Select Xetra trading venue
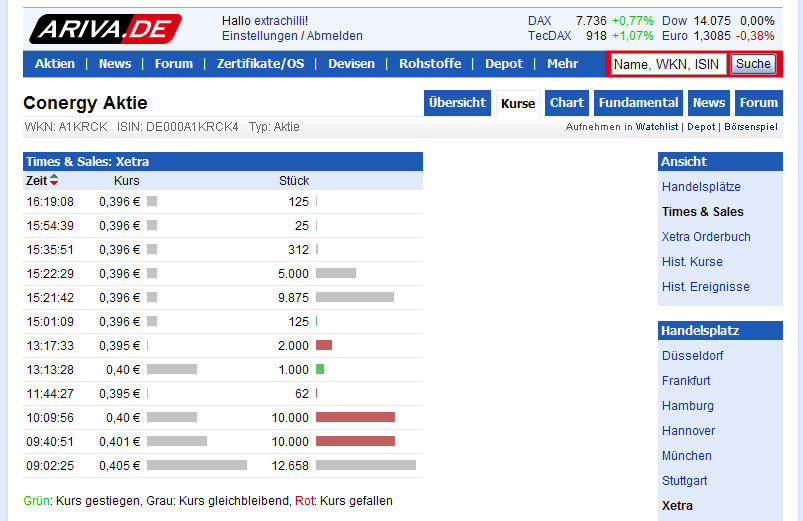 [677, 506]
